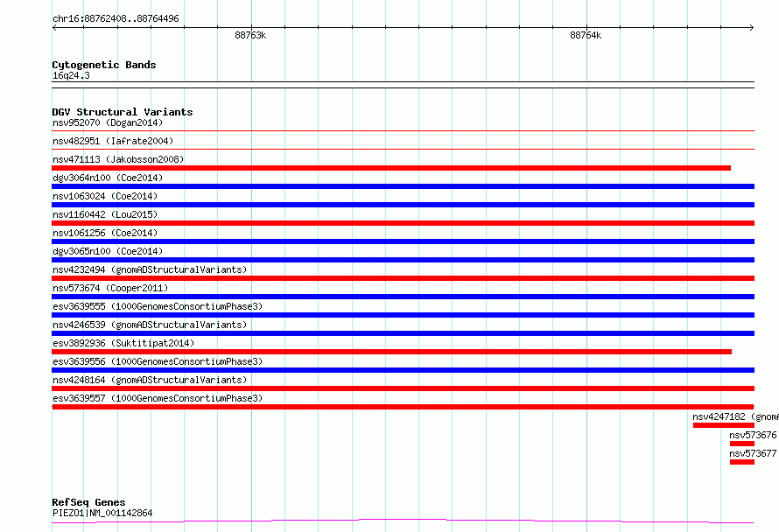Click the nsv4247182 variant label
779x532 pixels.
pos(735,416)
